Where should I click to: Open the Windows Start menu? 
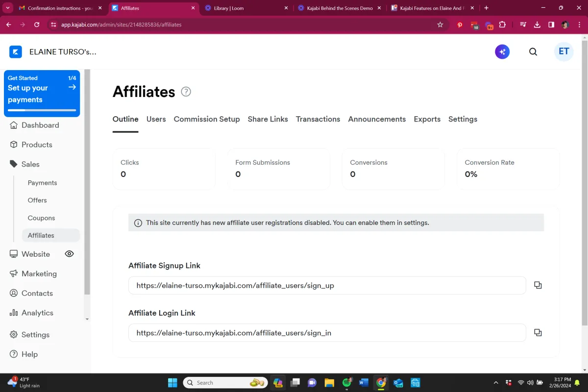pyautogui.click(x=173, y=383)
